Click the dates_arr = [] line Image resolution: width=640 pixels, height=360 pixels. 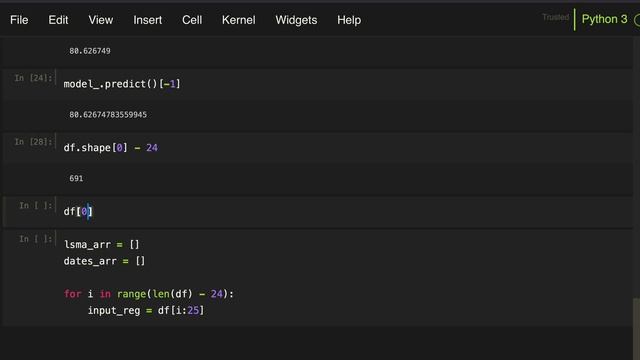(x=104, y=261)
